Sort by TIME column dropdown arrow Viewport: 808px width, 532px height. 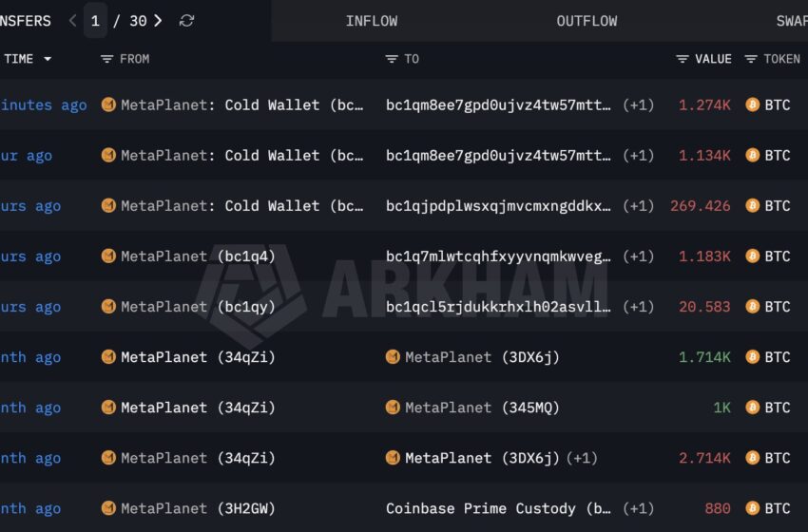(x=48, y=59)
